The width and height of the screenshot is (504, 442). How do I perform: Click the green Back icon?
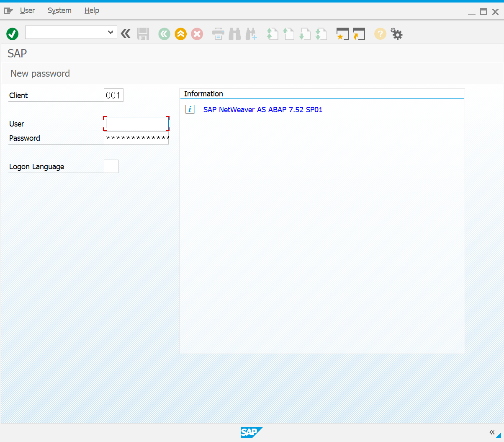[165, 34]
